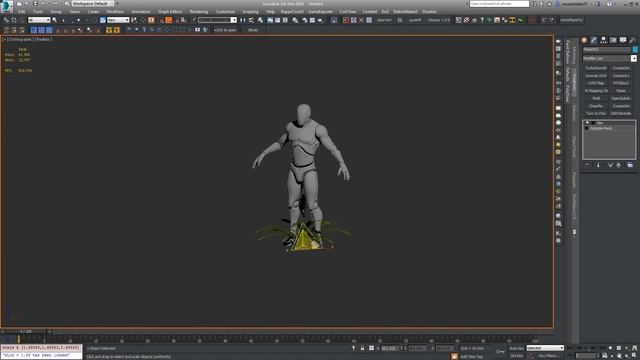
Task: Click the object color swatch beside name
Action: tap(635, 50)
